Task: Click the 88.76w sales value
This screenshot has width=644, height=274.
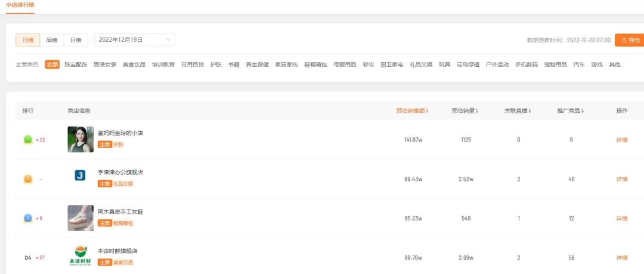Action: point(413,258)
